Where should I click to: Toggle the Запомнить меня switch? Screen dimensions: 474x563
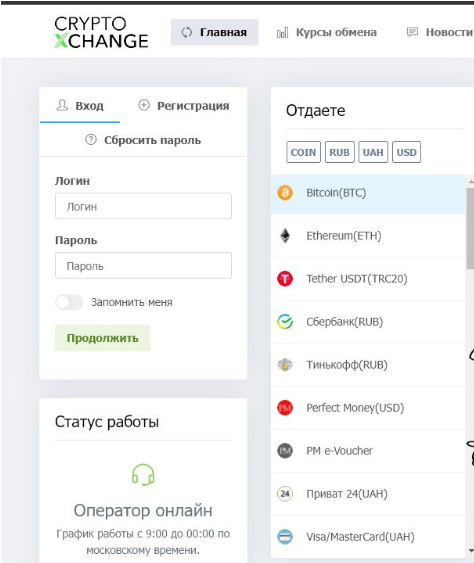[69, 302]
